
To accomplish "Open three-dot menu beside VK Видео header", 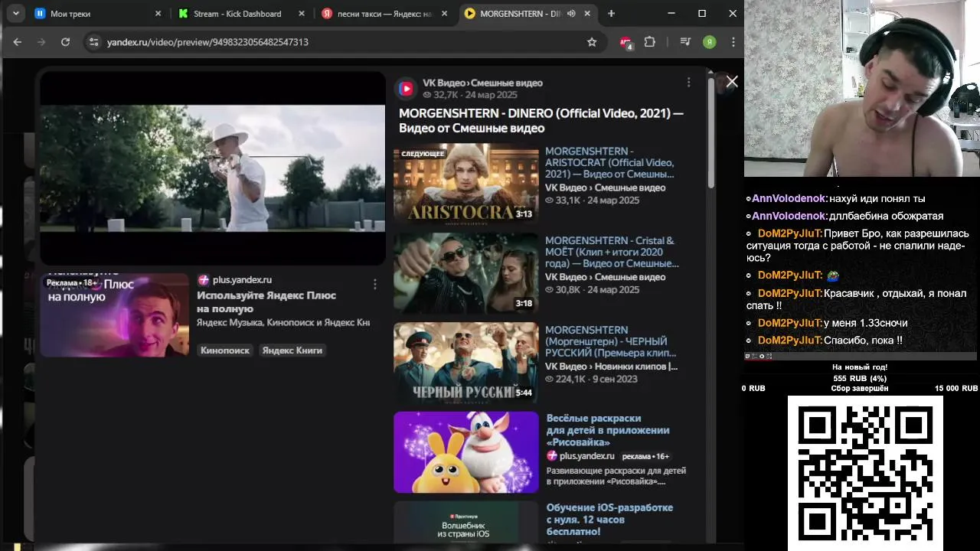I will pos(688,83).
